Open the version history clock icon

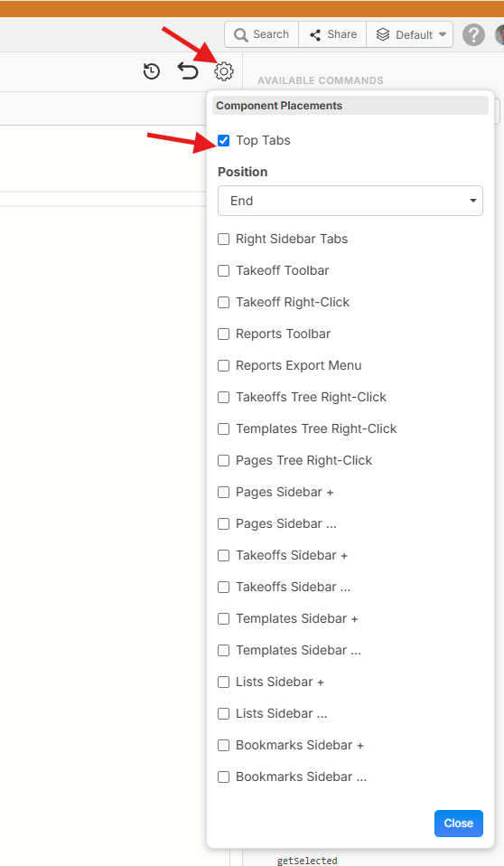click(x=152, y=71)
